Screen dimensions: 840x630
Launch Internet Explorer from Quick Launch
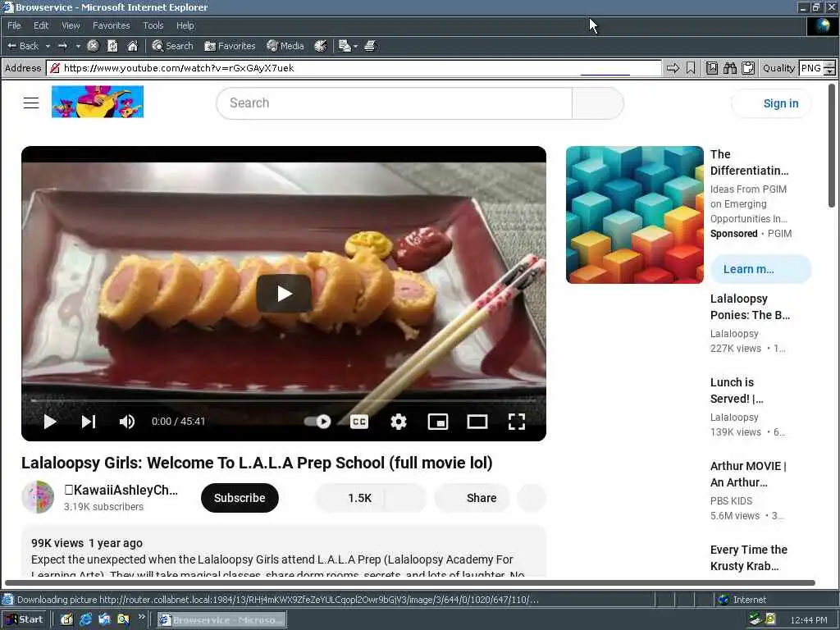(85, 620)
